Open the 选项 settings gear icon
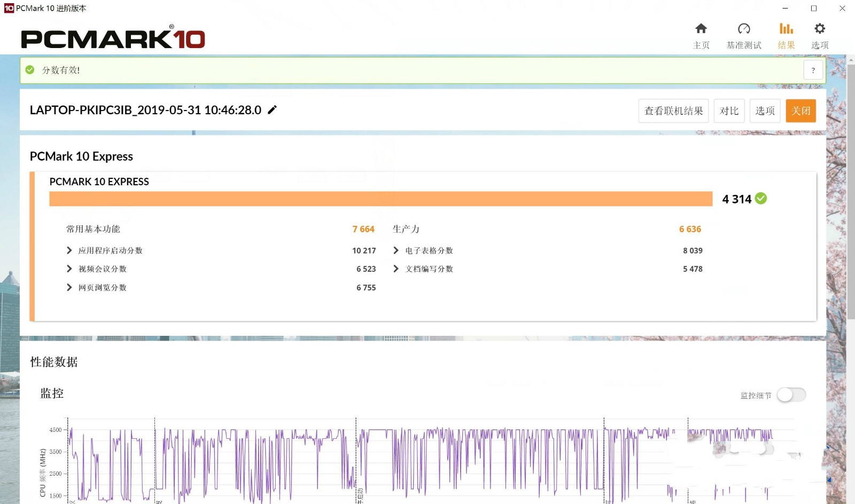 [820, 28]
